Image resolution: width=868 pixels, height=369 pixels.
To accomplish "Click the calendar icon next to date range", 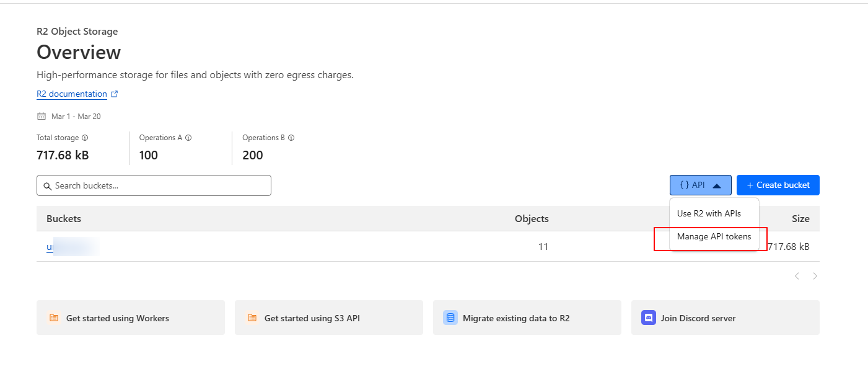I will (42, 116).
